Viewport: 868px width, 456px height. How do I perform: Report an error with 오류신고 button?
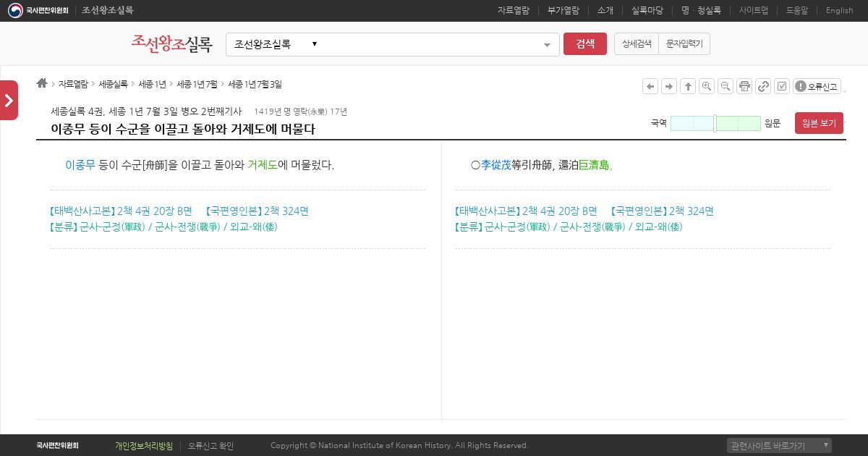pyautogui.click(x=817, y=86)
